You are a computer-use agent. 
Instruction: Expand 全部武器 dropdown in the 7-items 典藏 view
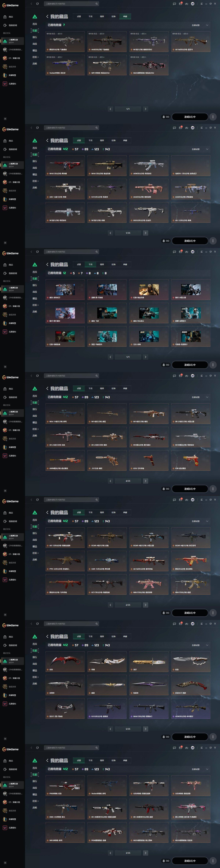tap(200, 25)
